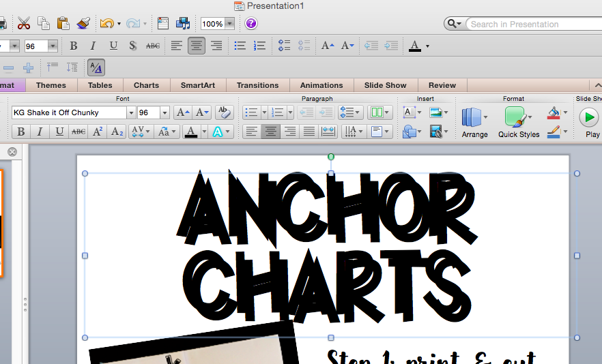Image resolution: width=602 pixels, height=364 pixels.
Task: Open the toolbar font size 96 dropdown
Action: click(53, 46)
